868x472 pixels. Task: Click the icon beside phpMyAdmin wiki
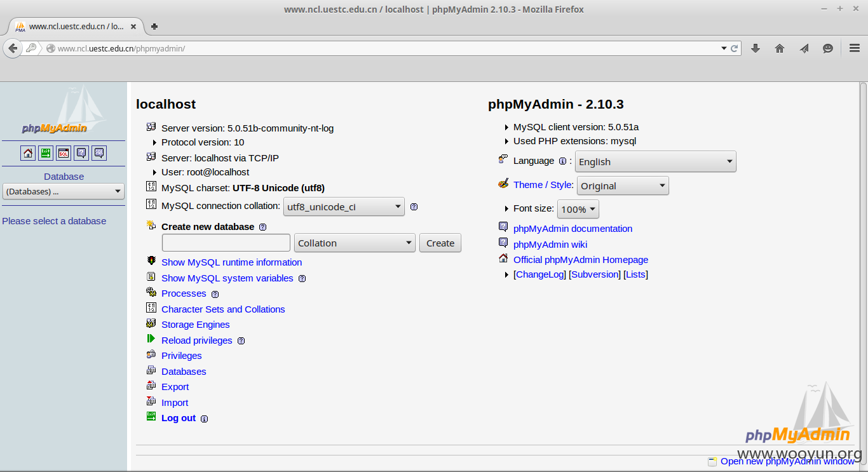[503, 243]
